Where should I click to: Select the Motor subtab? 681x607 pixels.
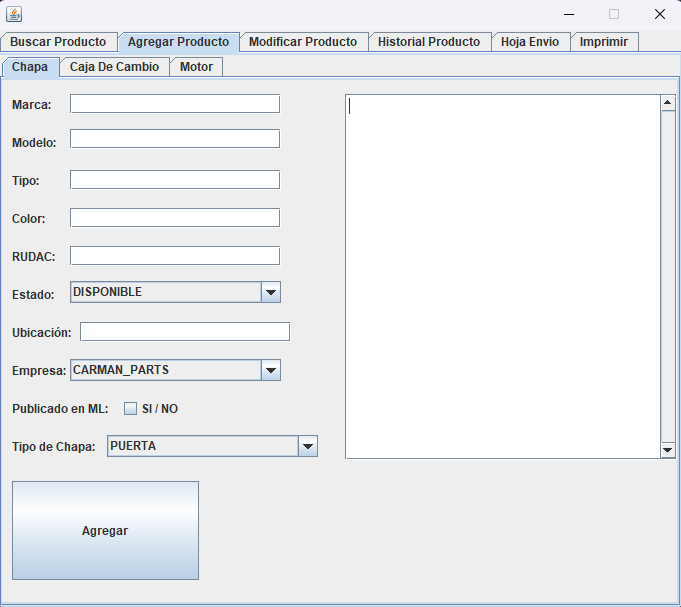coord(196,67)
